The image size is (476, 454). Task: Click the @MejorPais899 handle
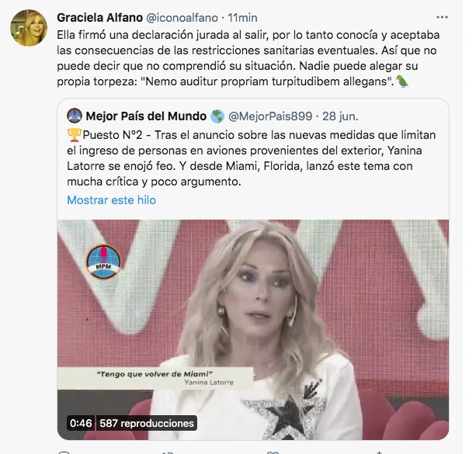pos(270,116)
